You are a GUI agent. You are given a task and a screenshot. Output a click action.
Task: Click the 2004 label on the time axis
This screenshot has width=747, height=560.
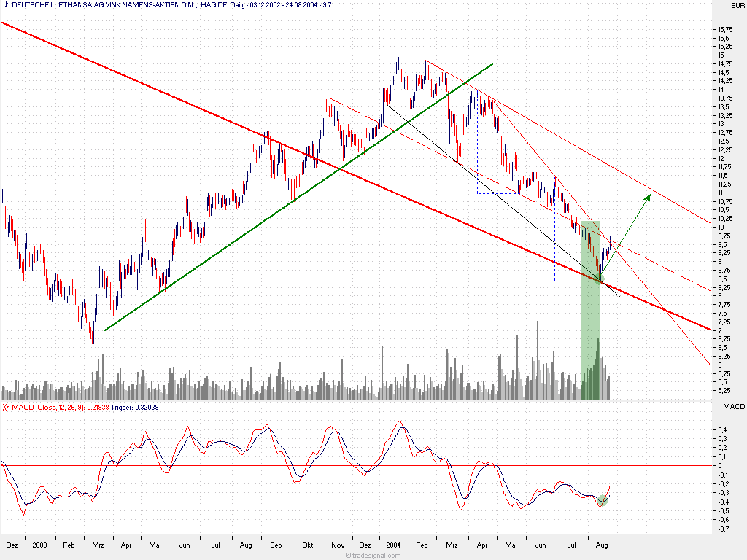pos(393,545)
